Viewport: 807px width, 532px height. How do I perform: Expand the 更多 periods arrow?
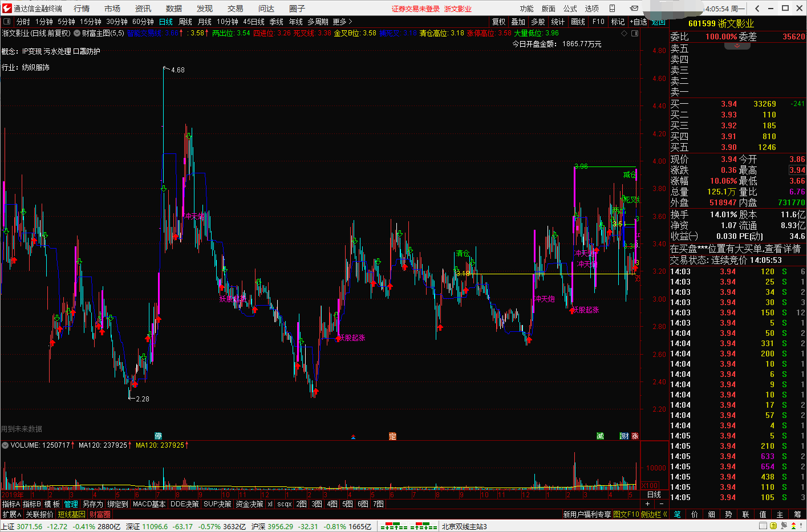(342, 22)
